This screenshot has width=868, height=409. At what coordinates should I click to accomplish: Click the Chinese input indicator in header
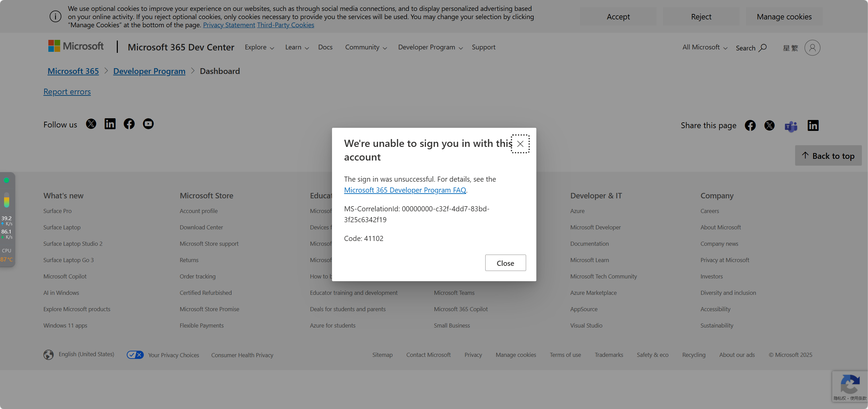pos(790,48)
